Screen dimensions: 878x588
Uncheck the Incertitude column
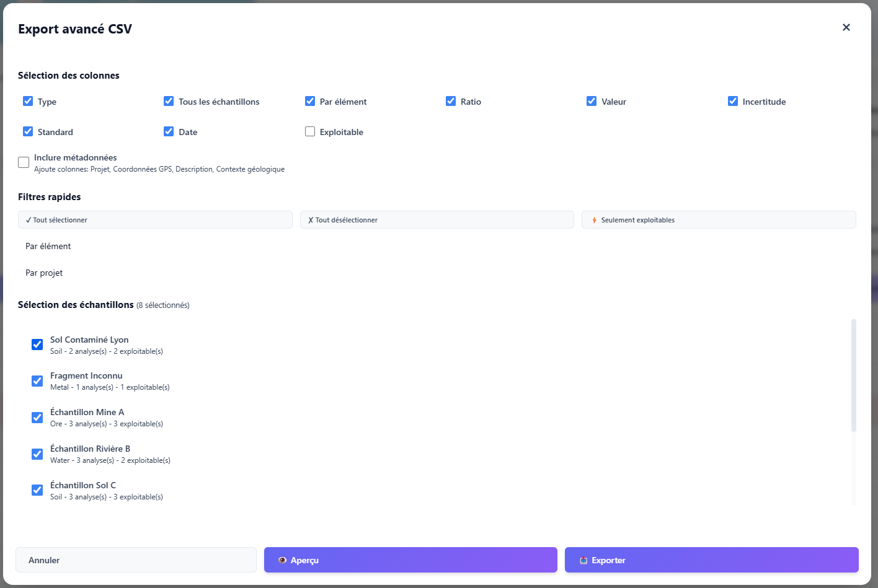[x=732, y=100]
